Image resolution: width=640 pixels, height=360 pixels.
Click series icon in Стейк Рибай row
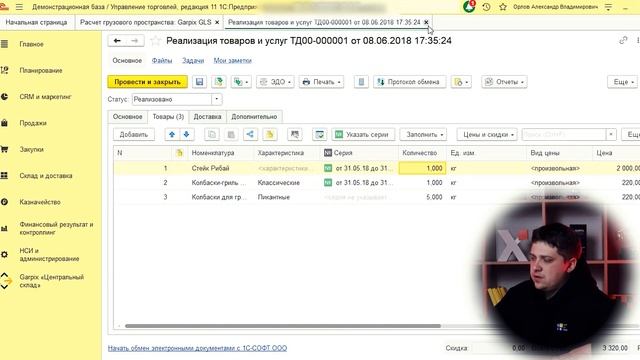click(328, 168)
